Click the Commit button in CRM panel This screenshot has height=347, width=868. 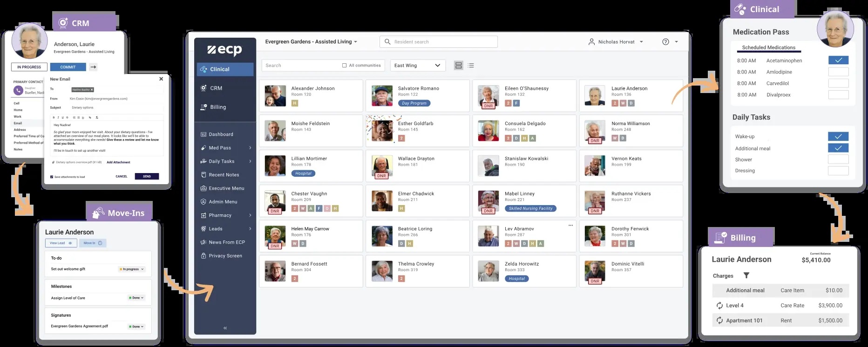click(68, 67)
